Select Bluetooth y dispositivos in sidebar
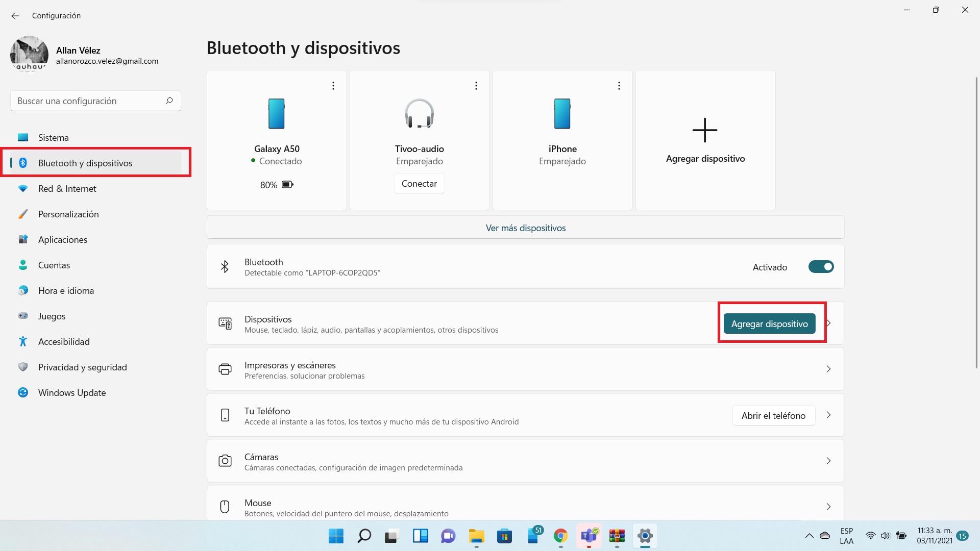 (85, 163)
